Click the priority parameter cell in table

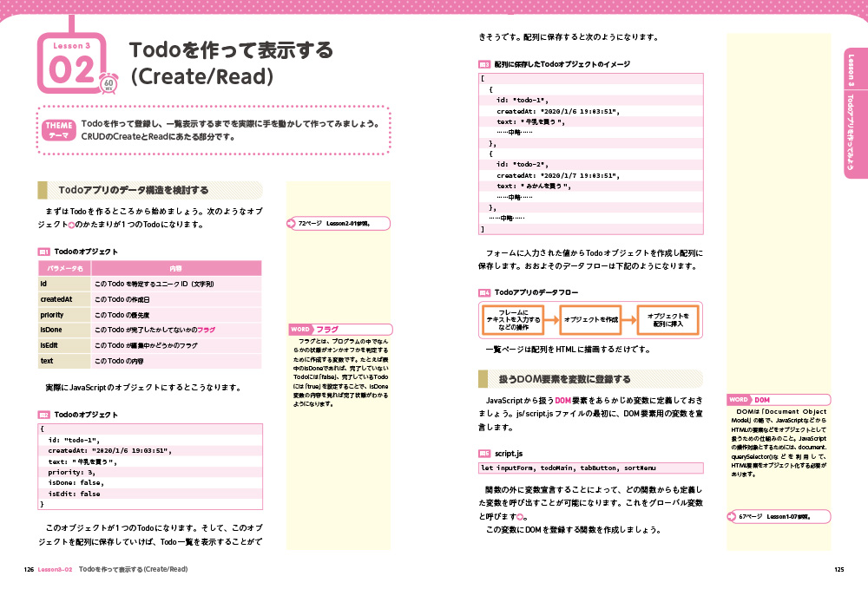pyautogui.click(x=64, y=315)
